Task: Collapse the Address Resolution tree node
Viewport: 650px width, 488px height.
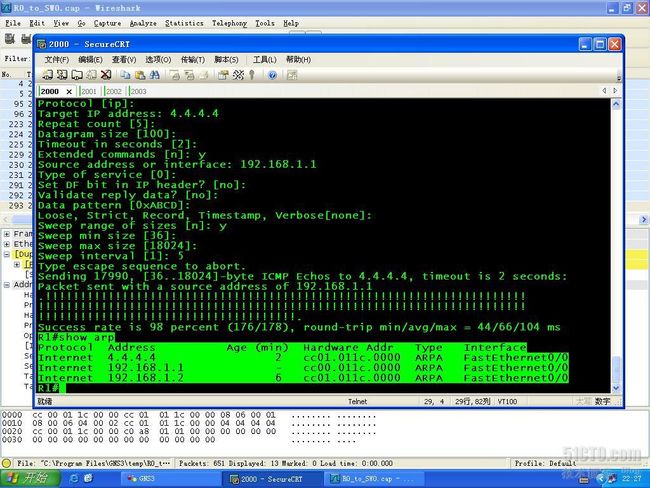Action: pos(7,285)
